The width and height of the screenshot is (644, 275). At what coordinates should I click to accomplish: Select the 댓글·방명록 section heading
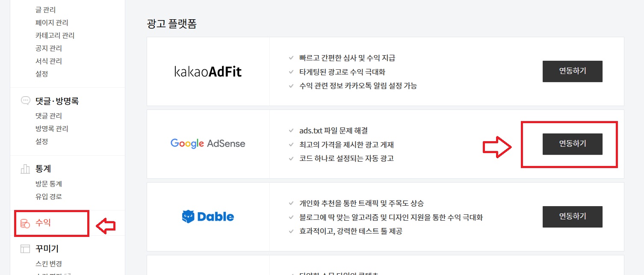click(x=57, y=101)
